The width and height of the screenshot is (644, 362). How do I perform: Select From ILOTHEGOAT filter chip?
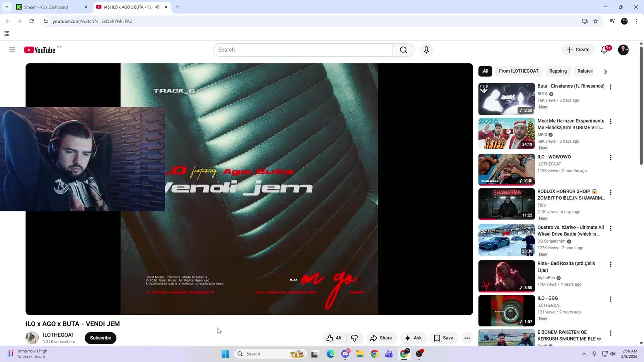tap(519, 71)
